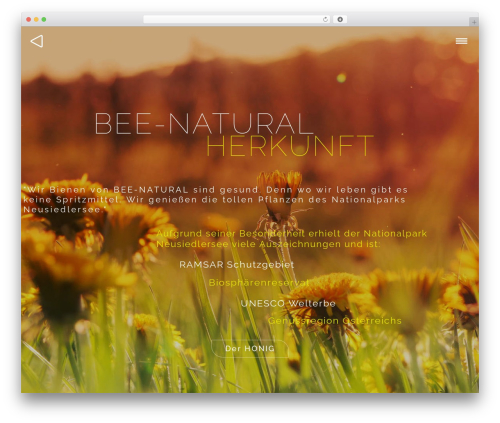Select the UNESCO Welterbe text
500x423 pixels.
(288, 304)
